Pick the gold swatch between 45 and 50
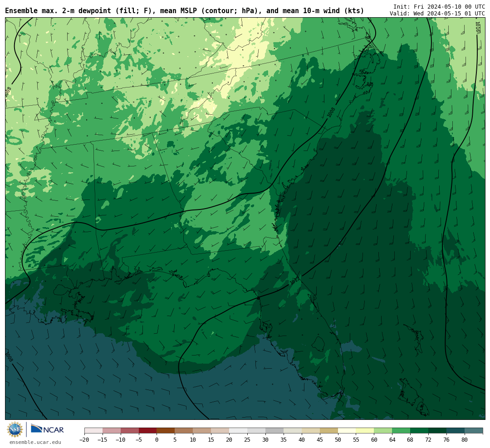The height and width of the screenshot is (448, 490). tap(329, 431)
